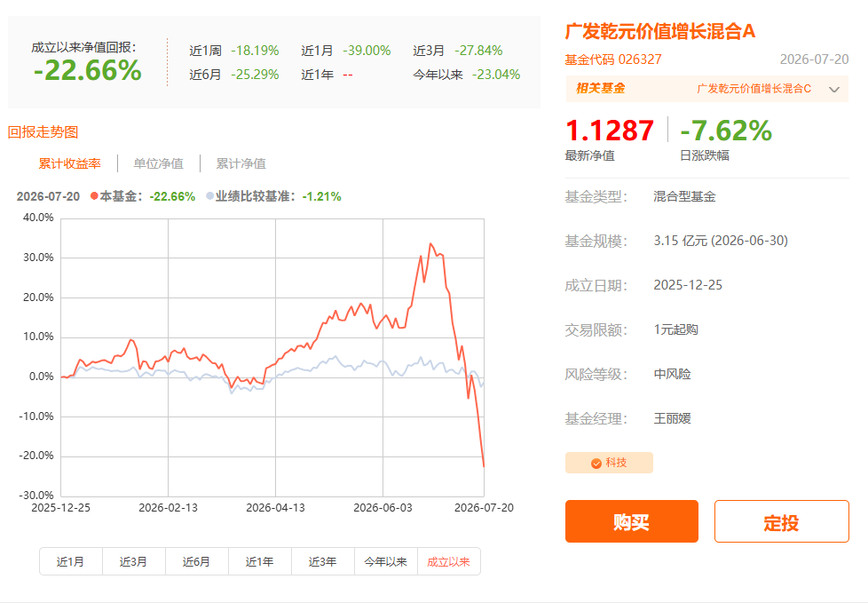Image resolution: width=868 pixels, height=603 pixels.
Task: Click the 回报走势图 heading
Action: (43, 131)
